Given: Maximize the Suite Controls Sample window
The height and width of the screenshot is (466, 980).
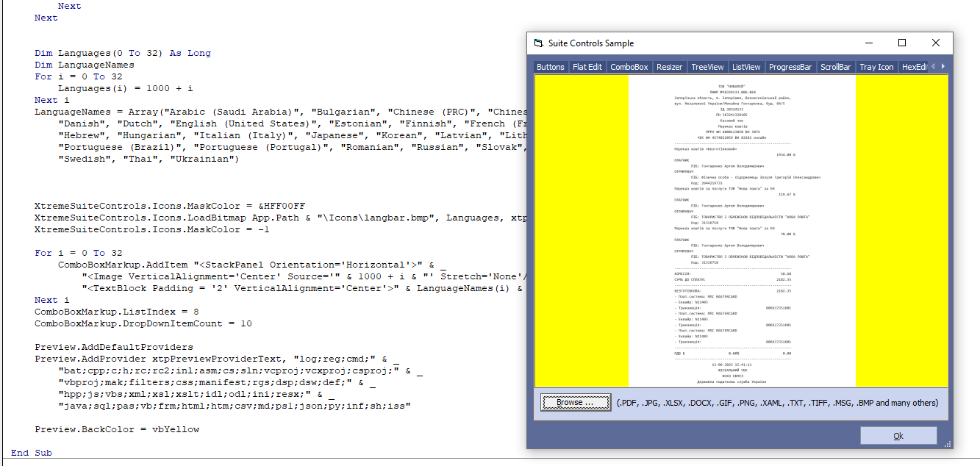Looking at the screenshot, I should pos(902,43).
